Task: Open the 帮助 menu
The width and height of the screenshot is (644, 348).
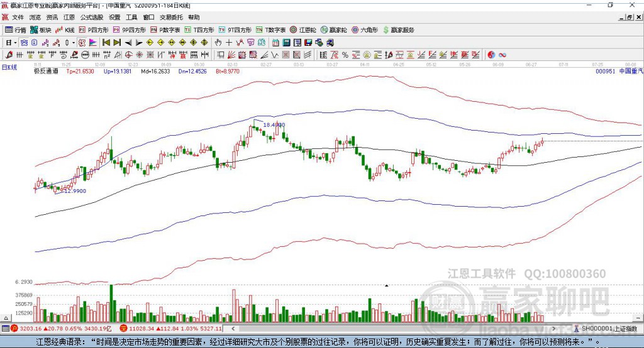Action: (x=194, y=17)
